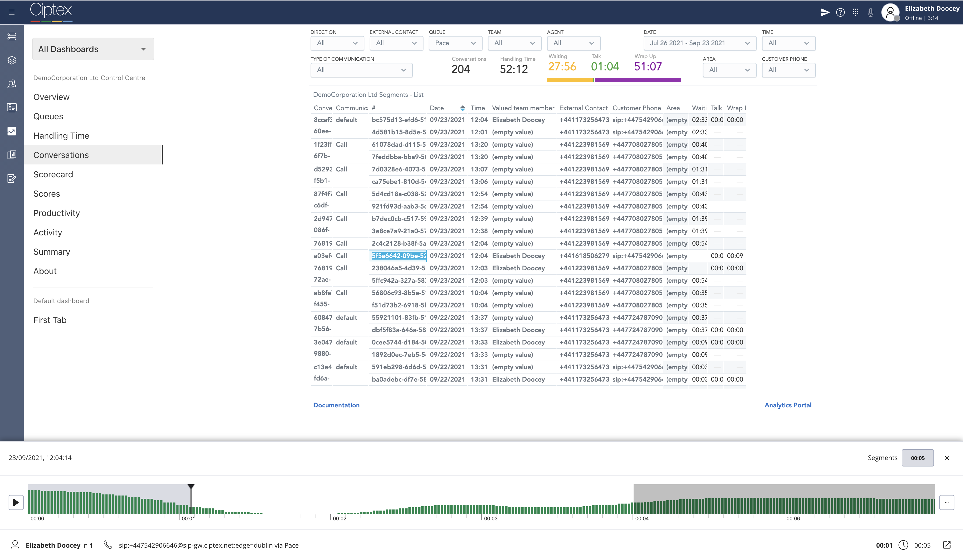Click the purple wrap-up time bar
Screen dimensions: 963x560
(637, 80)
